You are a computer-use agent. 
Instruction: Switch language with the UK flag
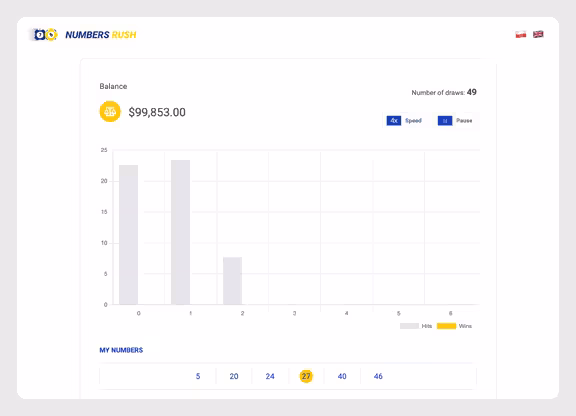pyautogui.click(x=538, y=34)
